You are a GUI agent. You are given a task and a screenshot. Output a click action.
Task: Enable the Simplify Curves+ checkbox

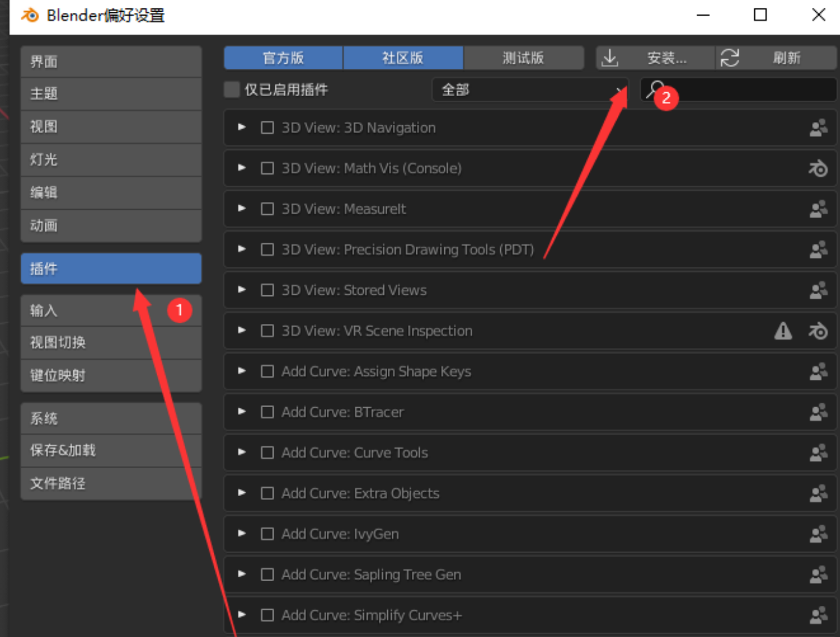(267, 615)
